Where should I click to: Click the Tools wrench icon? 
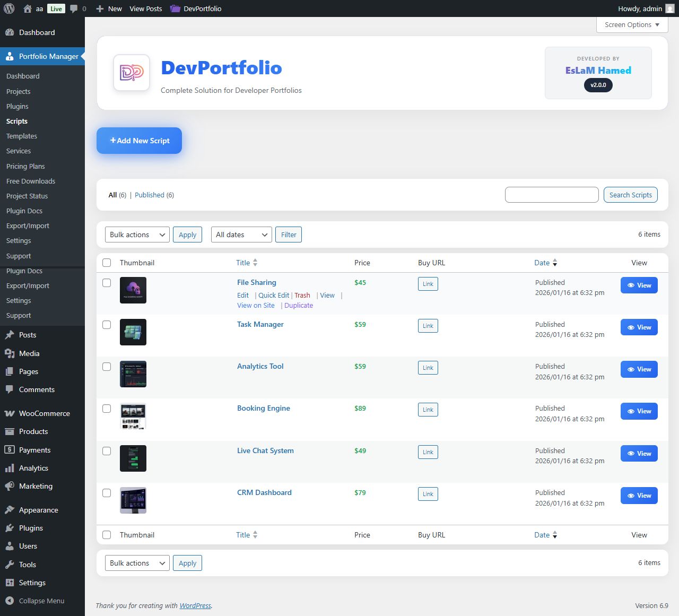pos(10,565)
